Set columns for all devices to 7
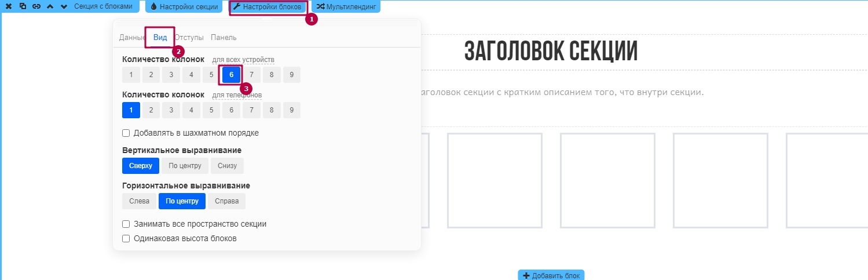 (251, 75)
